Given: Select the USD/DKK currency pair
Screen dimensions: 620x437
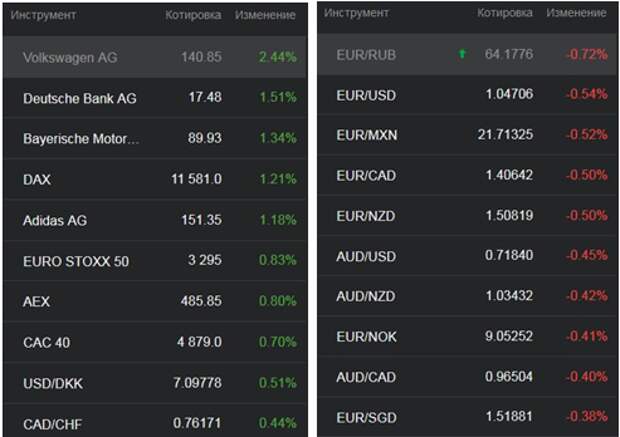Looking at the screenshot, I should (155, 383).
